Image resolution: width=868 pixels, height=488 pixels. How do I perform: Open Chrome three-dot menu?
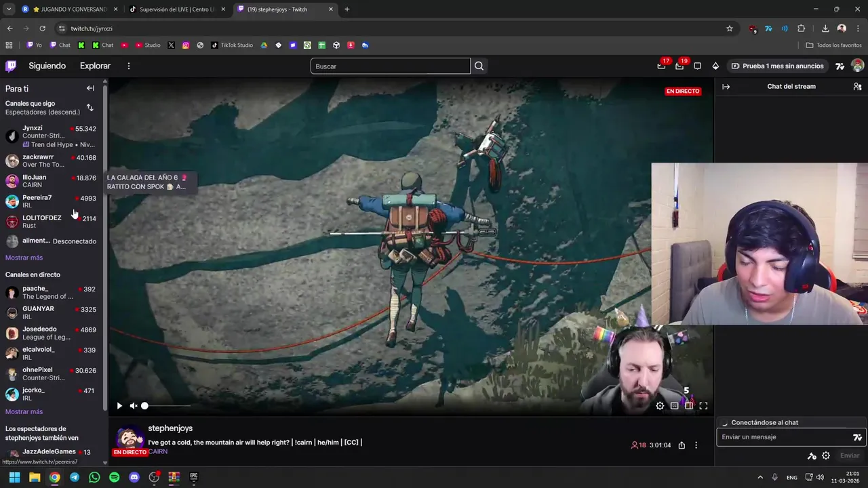pos(858,28)
